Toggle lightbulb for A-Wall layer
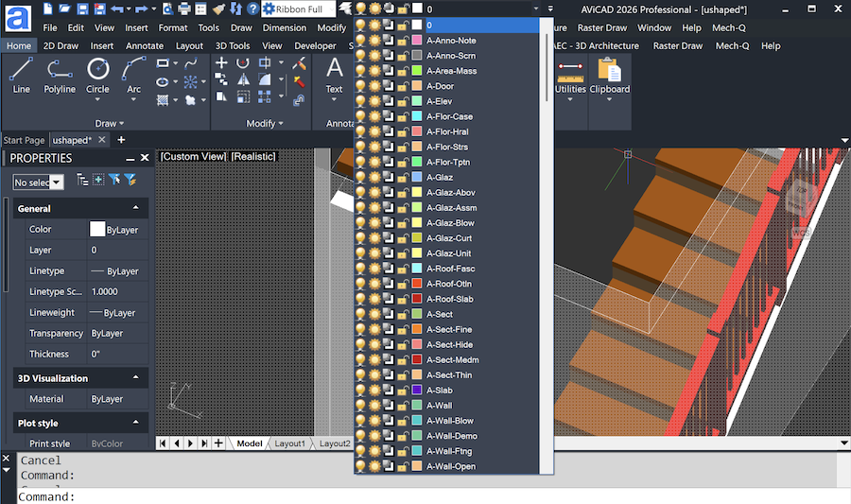The image size is (851, 504). click(x=360, y=406)
